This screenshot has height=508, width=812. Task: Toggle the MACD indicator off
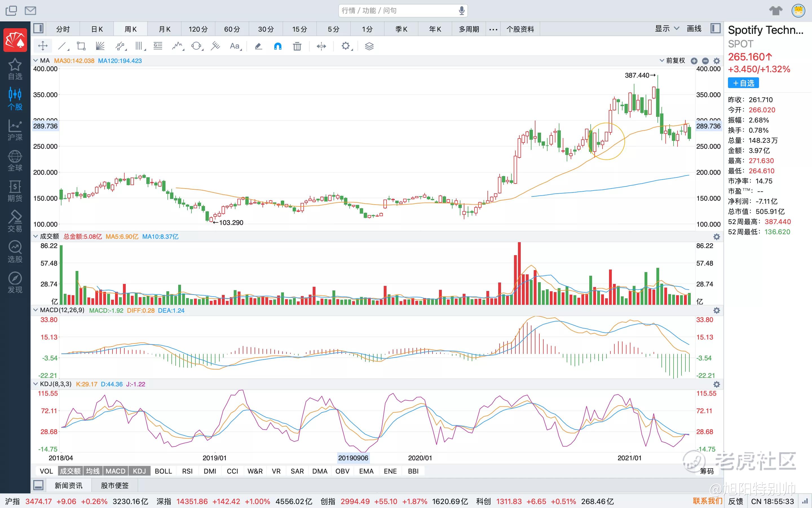(115, 471)
